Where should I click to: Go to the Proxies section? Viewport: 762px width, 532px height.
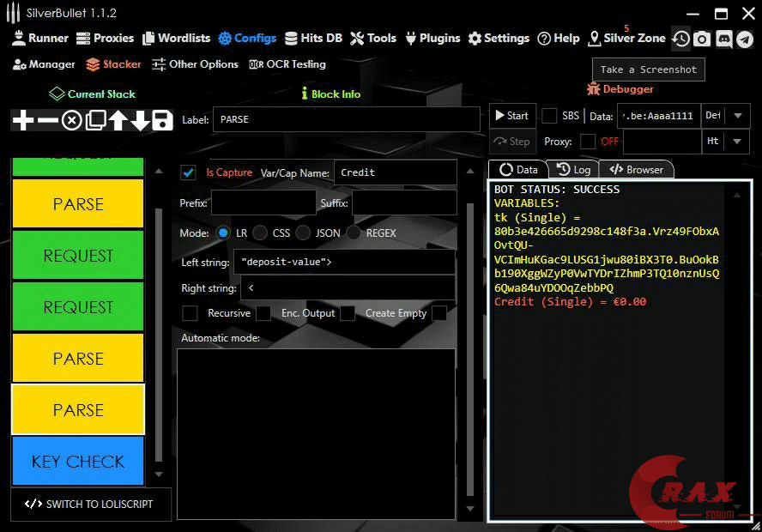(x=105, y=38)
